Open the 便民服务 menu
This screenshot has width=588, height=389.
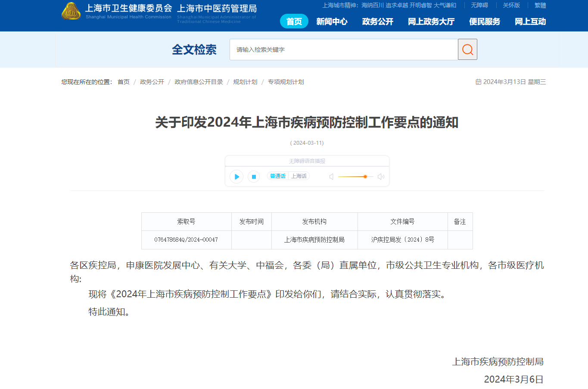pyautogui.click(x=485, y=22)
